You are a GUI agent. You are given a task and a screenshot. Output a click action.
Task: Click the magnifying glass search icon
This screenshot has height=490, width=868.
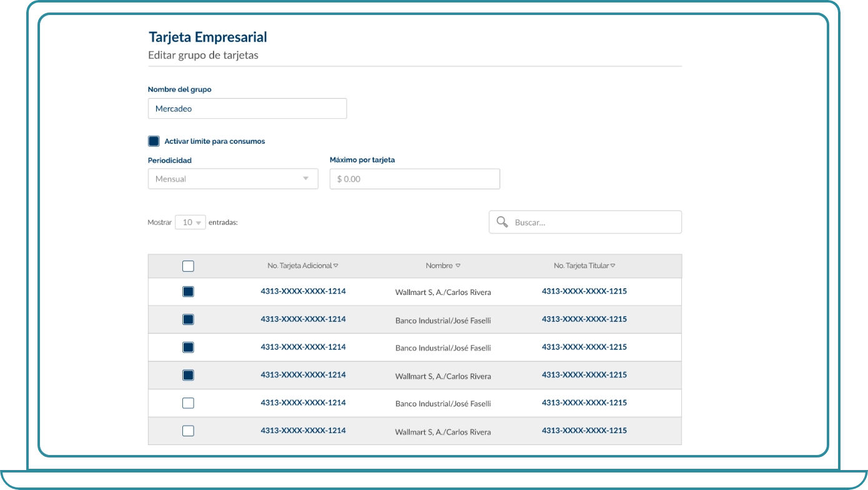click(502, 222)
